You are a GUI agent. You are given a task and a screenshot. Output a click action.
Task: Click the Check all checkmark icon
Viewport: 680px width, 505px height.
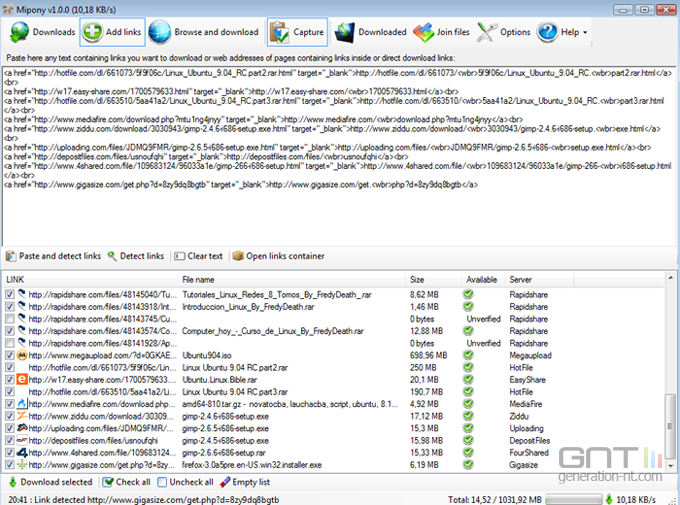tap(108, 482)
